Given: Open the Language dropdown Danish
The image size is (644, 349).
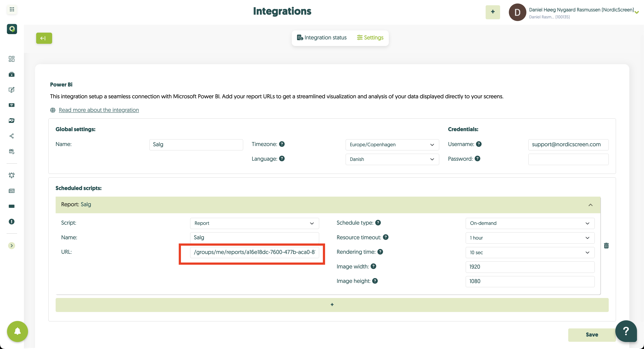Looking at the screenshot, I should [x=392, y=159].
